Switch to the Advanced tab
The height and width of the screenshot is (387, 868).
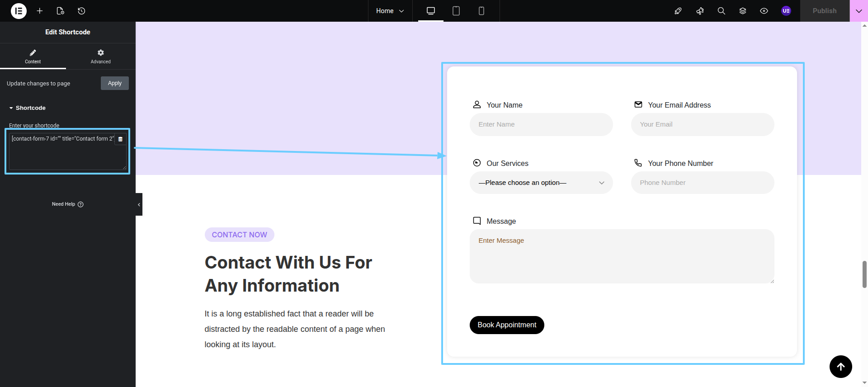pos(100,57)
